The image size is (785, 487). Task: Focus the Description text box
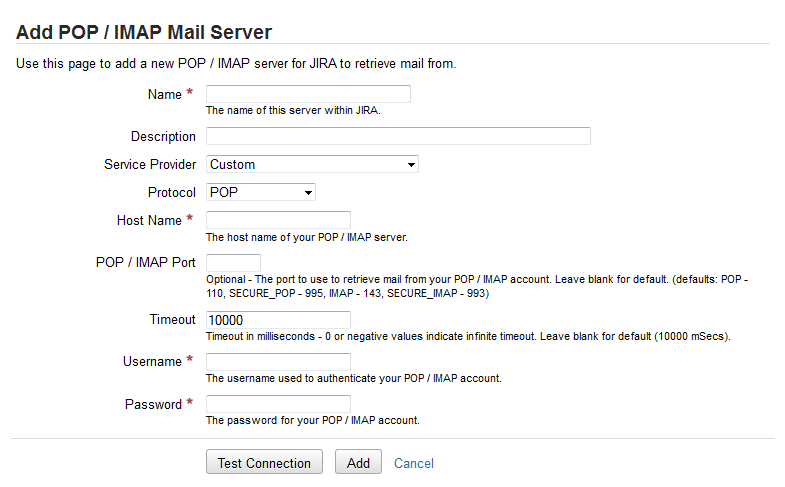(398, 136)
